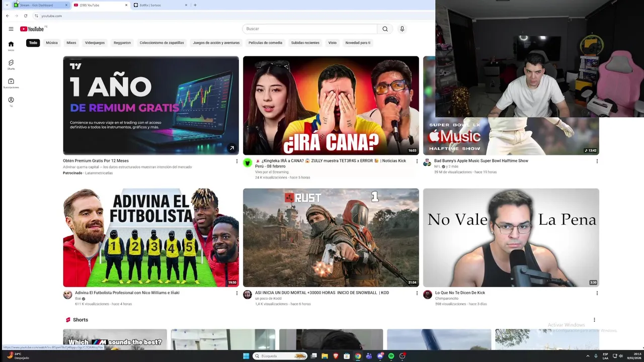The width and height of the screenshot is (644, 362).
Task: Show hidden system tray icons chevron
Action: (588, 356)
